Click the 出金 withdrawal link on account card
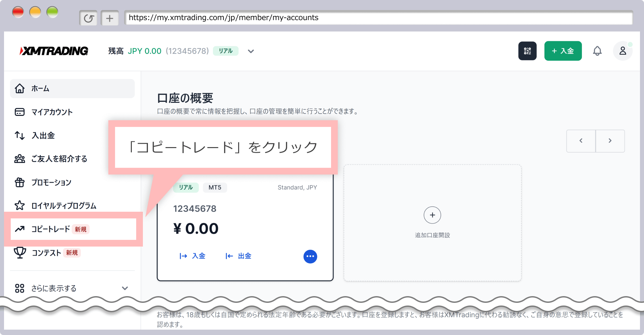 238,256
